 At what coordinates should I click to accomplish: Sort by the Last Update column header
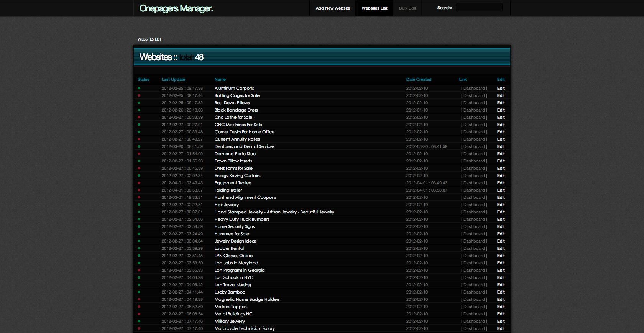tap(173, 79)
